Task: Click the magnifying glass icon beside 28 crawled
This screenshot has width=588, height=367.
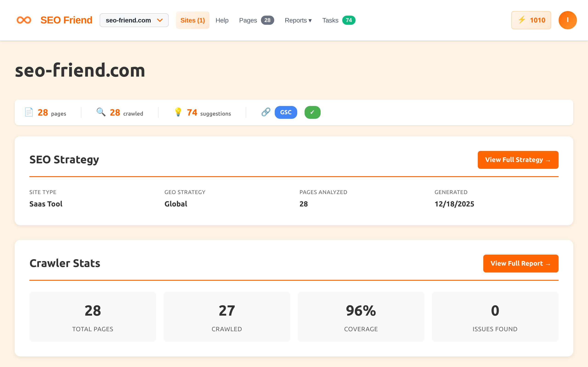Action: point(101,112)
